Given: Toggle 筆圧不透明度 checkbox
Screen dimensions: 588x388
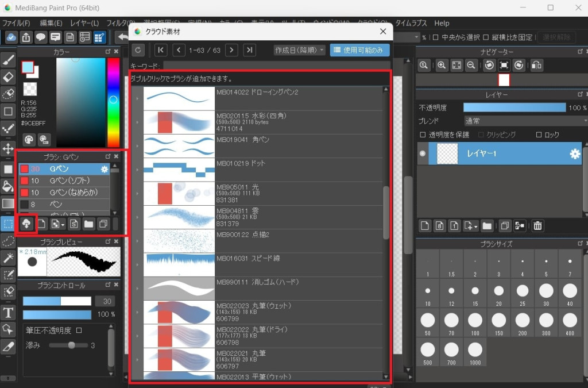Looking at the screenshot, I should (x=79, y=331).
